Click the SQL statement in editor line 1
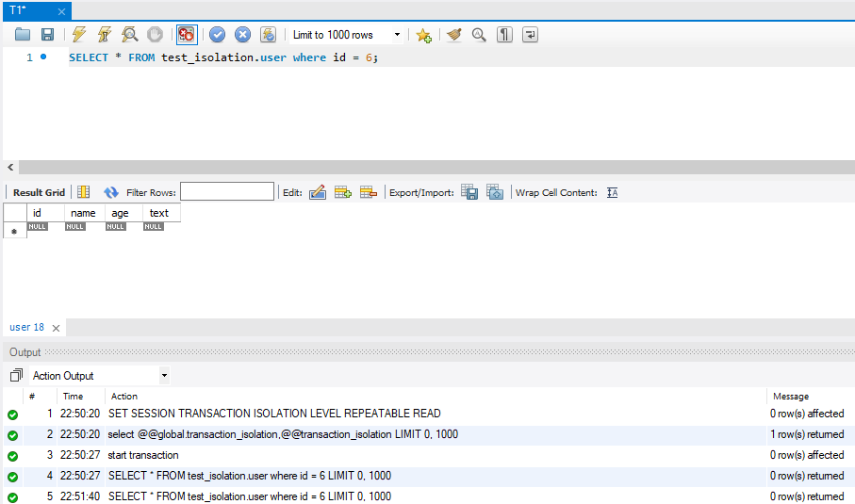The height and width of the screenshot is (504, 855). pyautogui.click(x=223, y=57)
